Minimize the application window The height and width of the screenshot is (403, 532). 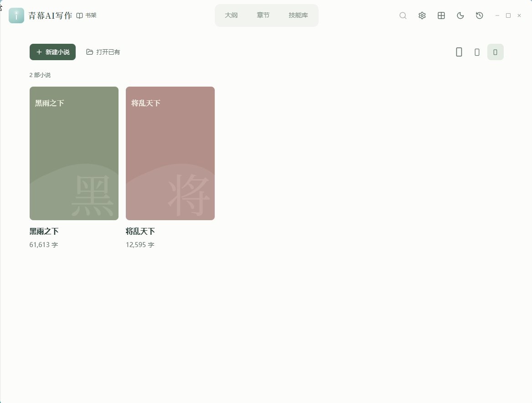point(497,15)
